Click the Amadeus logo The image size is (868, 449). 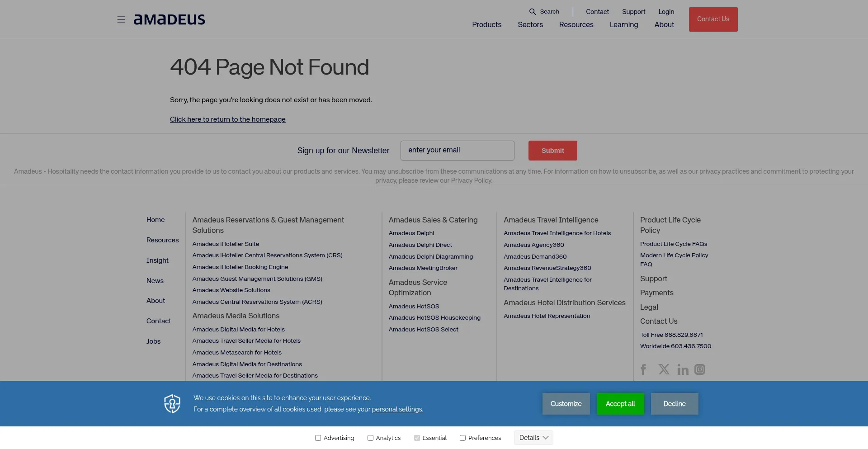pos(169,19)
